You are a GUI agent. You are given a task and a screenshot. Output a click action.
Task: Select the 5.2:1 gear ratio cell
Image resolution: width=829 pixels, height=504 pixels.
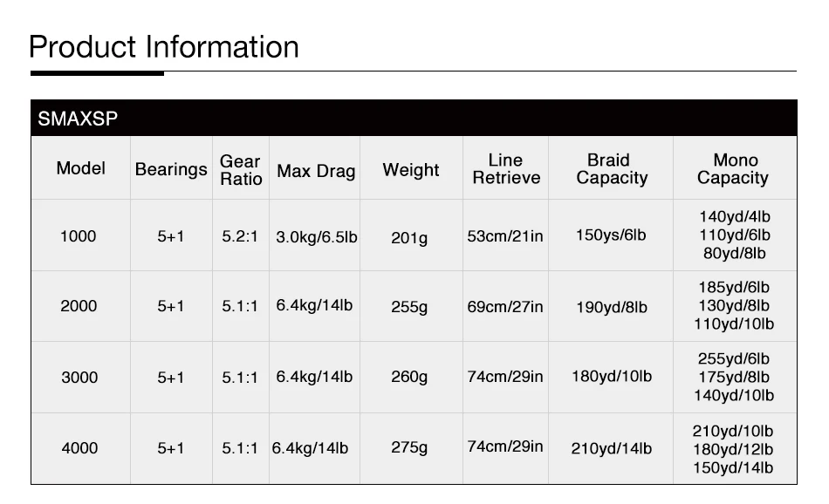(x=241, y=235)
